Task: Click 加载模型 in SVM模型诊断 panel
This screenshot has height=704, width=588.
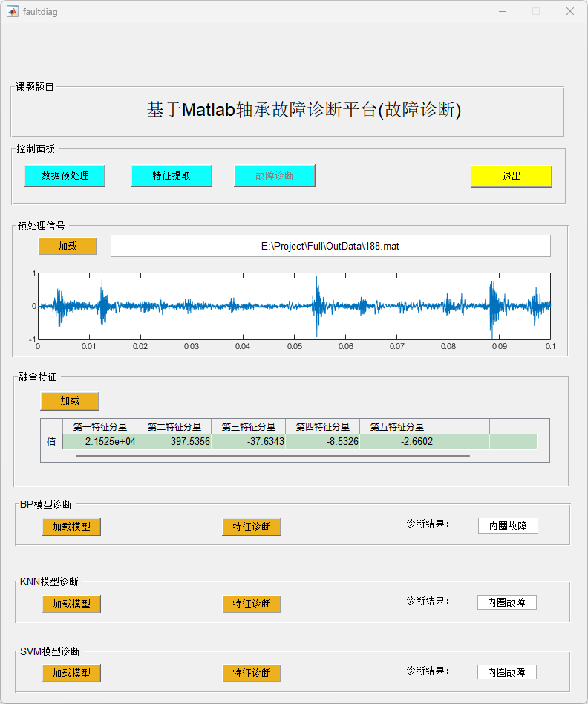Action: (71, 673)
